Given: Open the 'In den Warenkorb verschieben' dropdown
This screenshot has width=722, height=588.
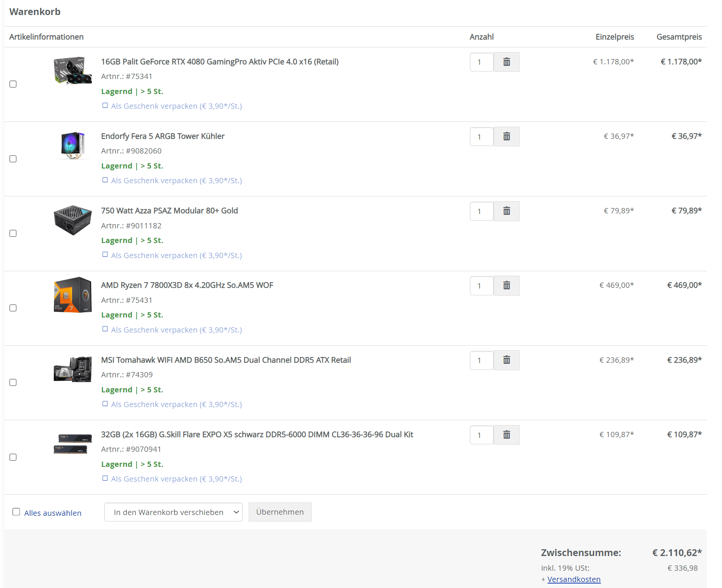Looking at the screenshot, I should click(173, 512).
